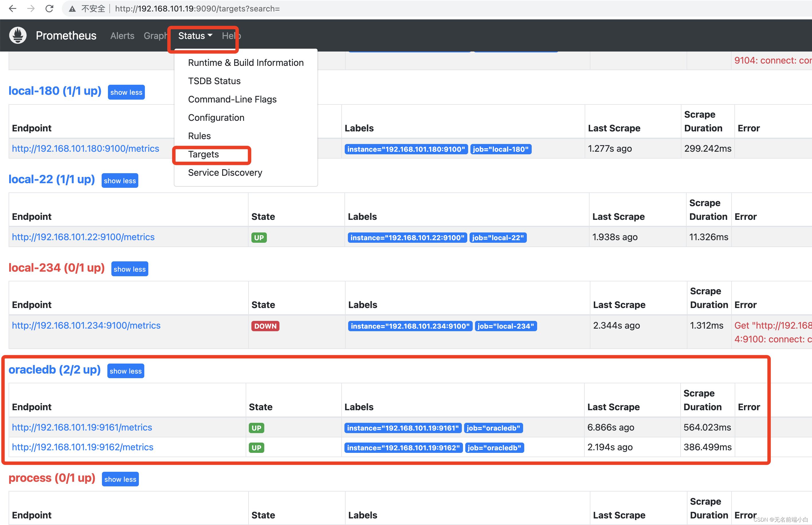Choose Service Discovery menu entry
The width and height of the screenshot is (812, 525).
click(x=246, y=173)
